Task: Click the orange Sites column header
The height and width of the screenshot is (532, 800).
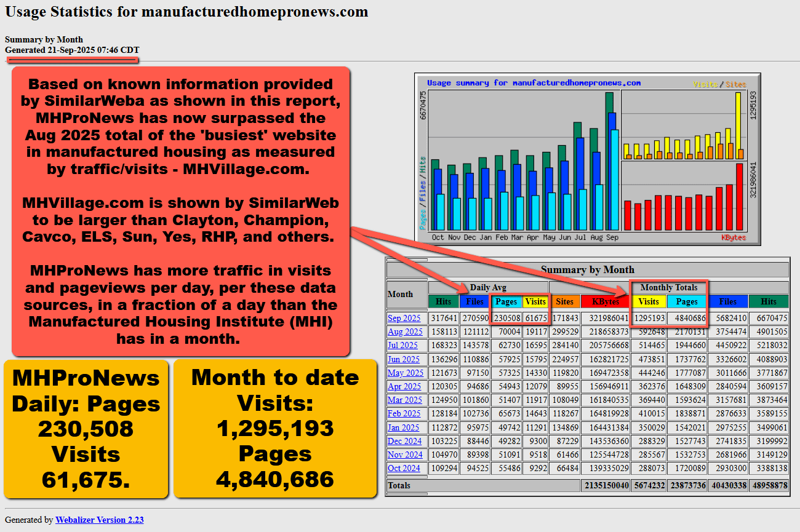Action: pos(564,301)
